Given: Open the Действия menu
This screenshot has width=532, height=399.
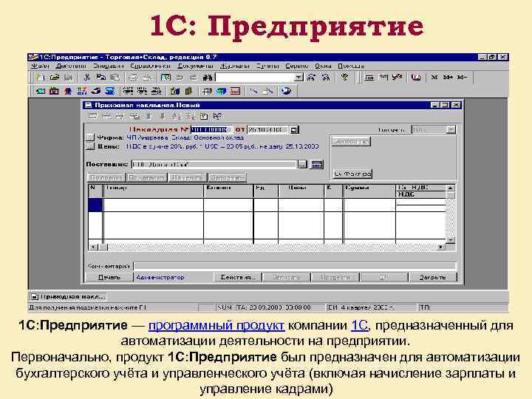Looking at the screenshot, I should coord(71,66).
